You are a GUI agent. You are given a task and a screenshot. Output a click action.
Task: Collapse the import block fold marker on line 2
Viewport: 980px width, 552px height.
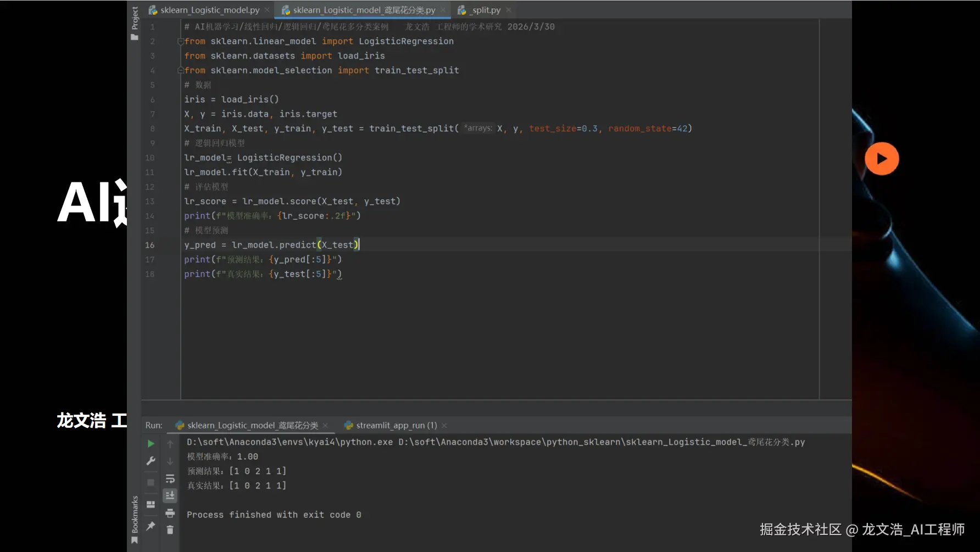pyautogui.click(x=180, y=41)
